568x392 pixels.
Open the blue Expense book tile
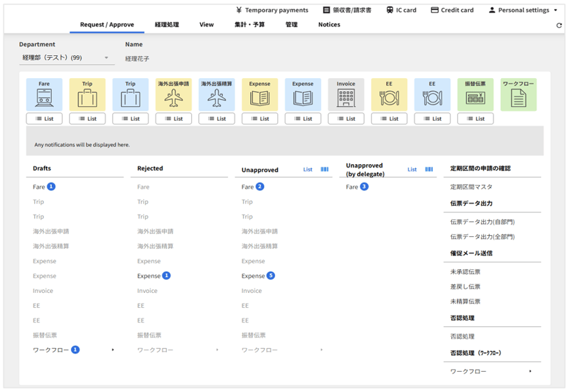pyautogui.click(x=303, y=95)
